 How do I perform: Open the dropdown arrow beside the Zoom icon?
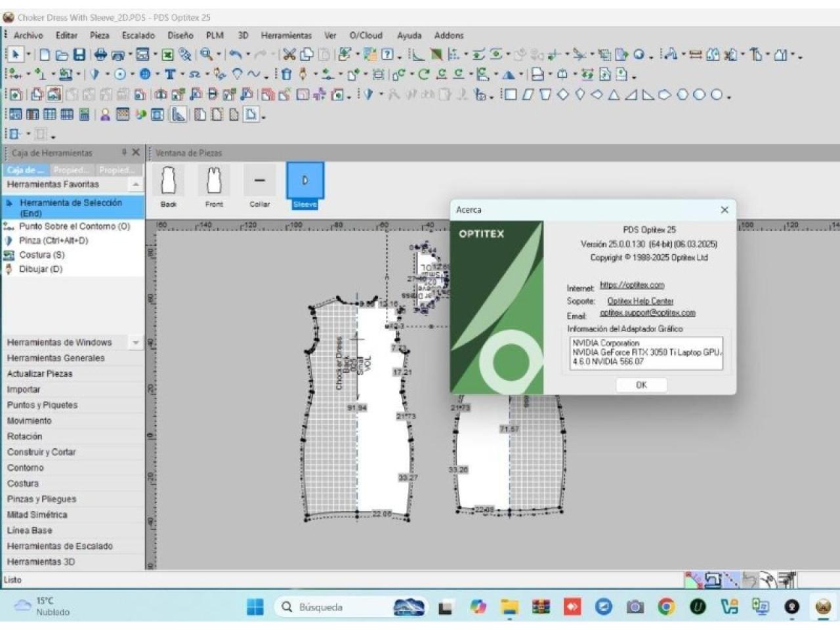tap(218, 55)
